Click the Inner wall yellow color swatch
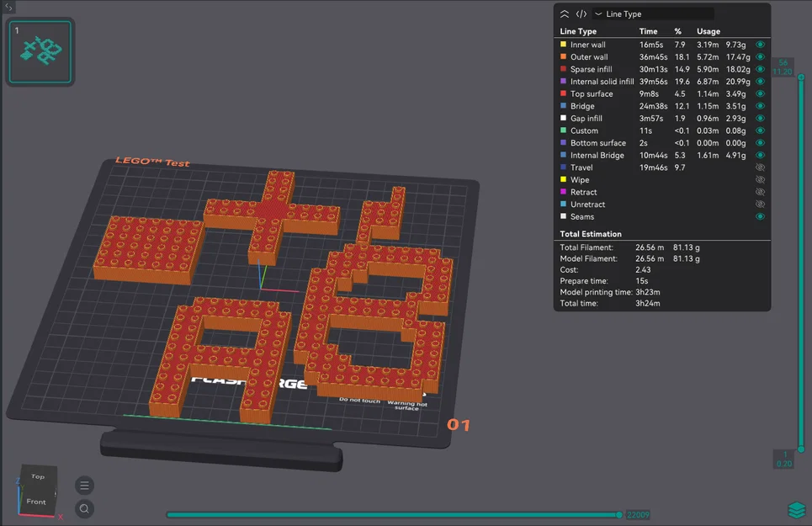 click(x=564, y=45)
